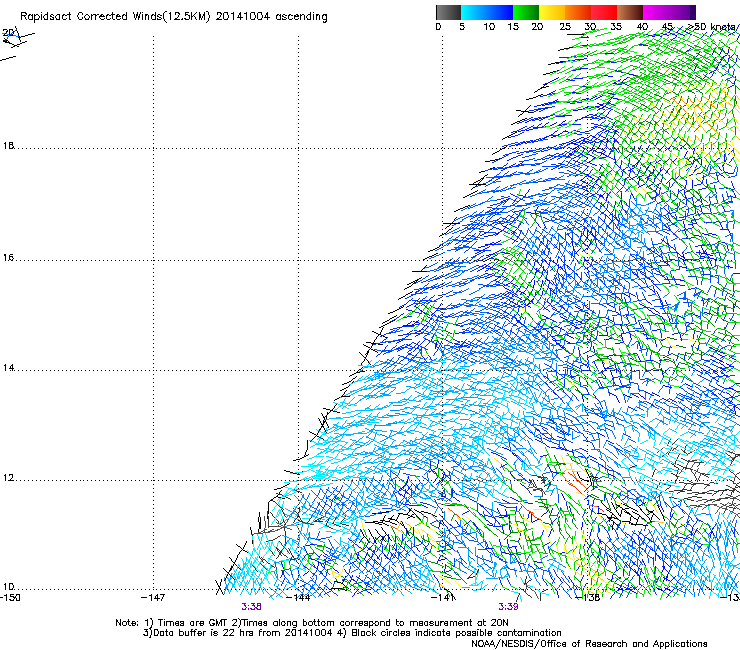
Task: Click the latitude axis label '16'
Action: tap(8, 258)
